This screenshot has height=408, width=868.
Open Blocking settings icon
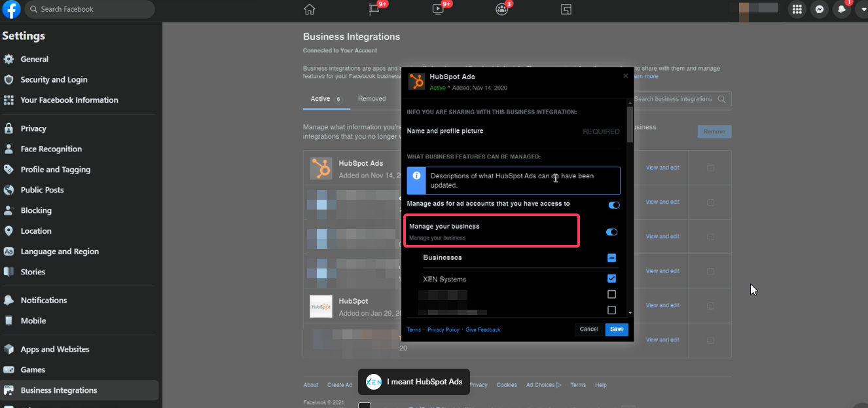pos(9,210)
